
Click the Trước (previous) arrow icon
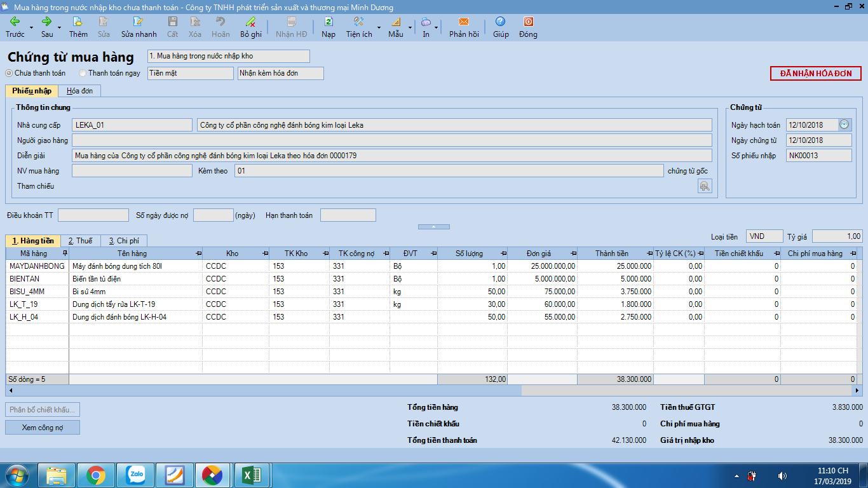(15, 22)
